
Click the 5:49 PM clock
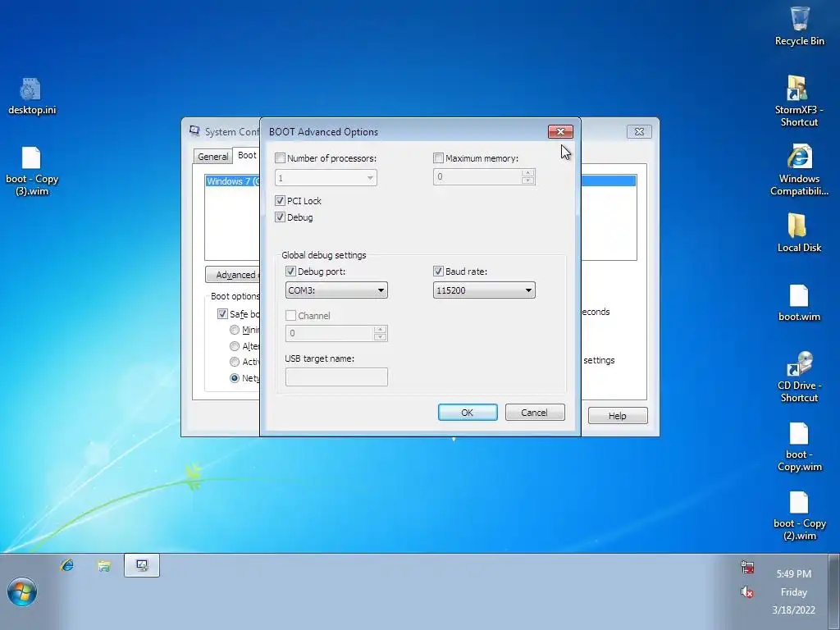coord(793,573)
